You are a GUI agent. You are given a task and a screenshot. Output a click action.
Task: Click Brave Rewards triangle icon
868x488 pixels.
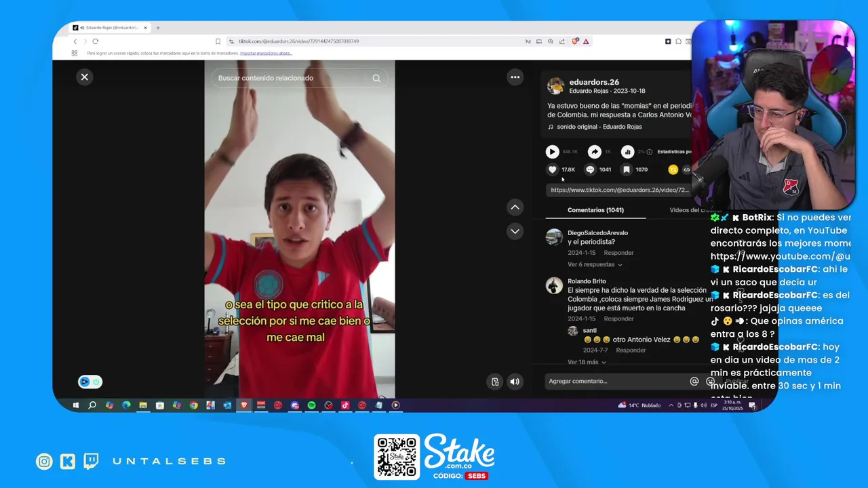point(586,41)
